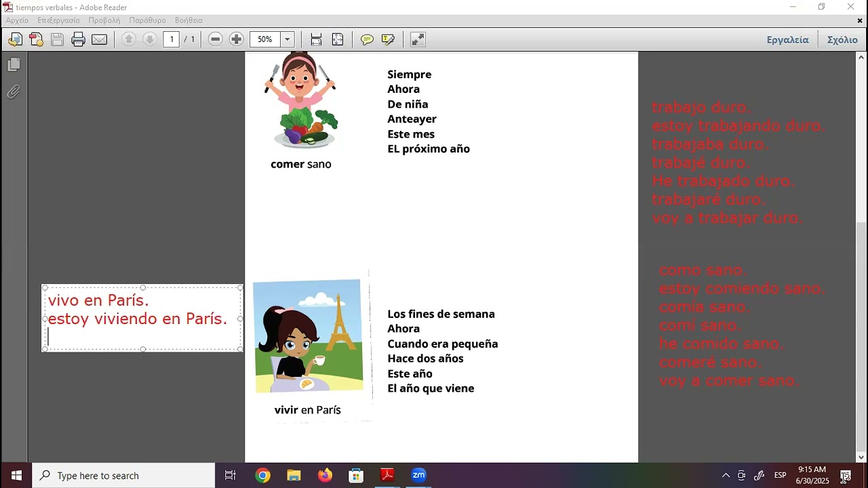Open Microsoft Store from the taskbar
The image size is (868, 488).
click(x=356, y=476)
